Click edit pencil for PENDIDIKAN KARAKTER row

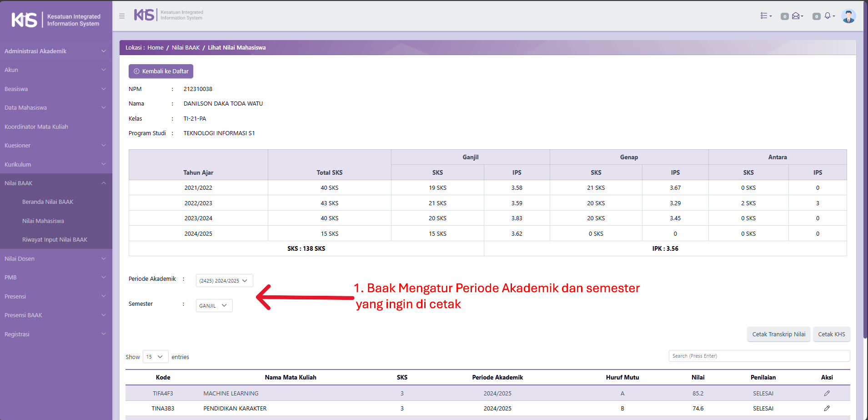tap(827, 408)
